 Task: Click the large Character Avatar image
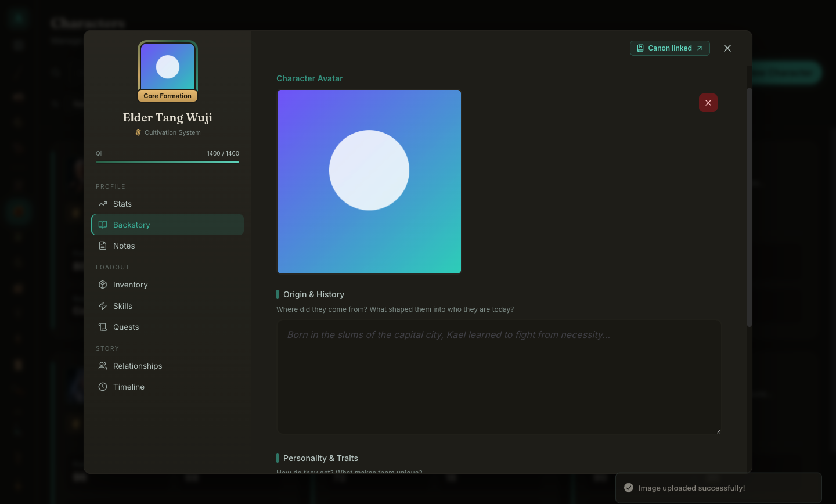(x=369, y=182)
